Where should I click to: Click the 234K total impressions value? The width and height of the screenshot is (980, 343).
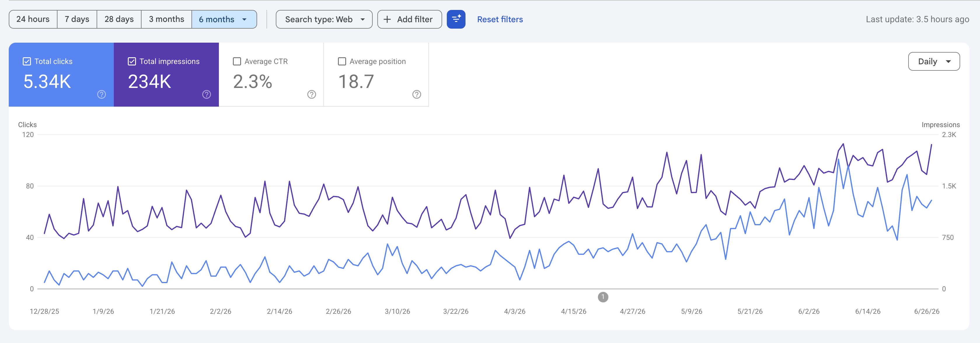click(149, 82)
